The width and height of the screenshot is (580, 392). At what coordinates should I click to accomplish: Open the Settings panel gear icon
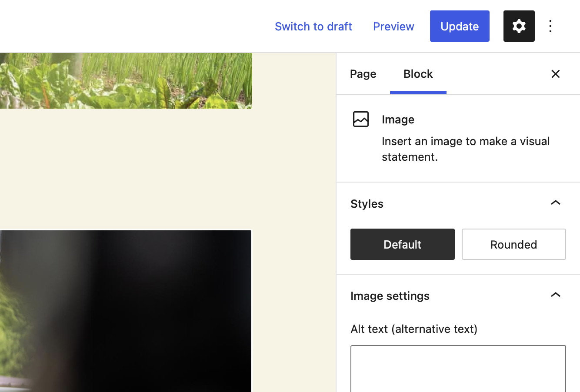pyautogui.click(x=519, y=26)
